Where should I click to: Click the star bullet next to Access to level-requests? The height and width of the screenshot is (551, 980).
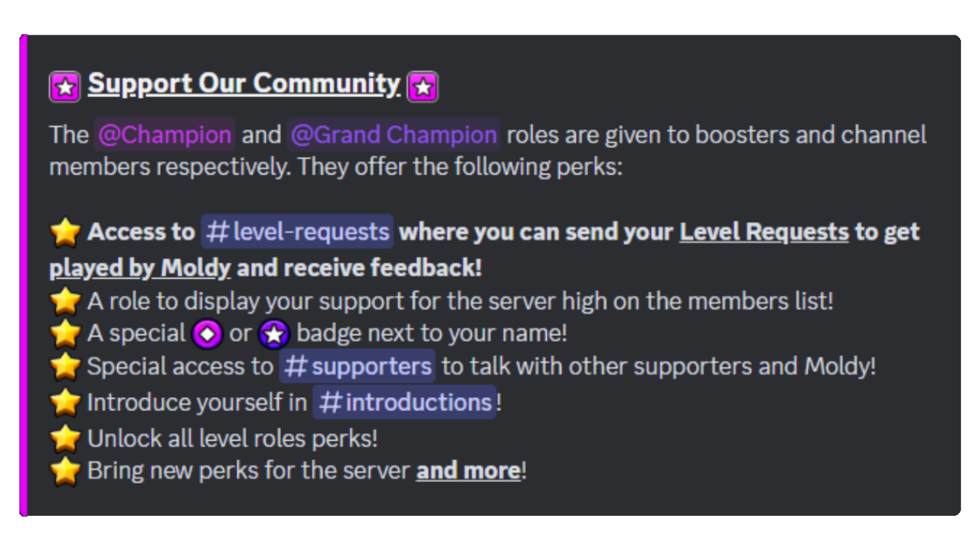point(65,232)
